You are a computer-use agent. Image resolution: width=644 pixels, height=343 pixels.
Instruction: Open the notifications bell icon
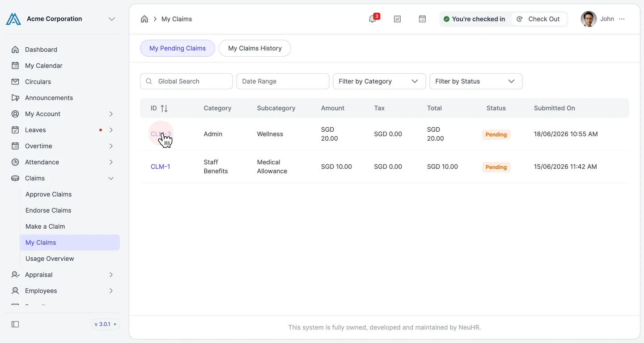click(372, 19)
